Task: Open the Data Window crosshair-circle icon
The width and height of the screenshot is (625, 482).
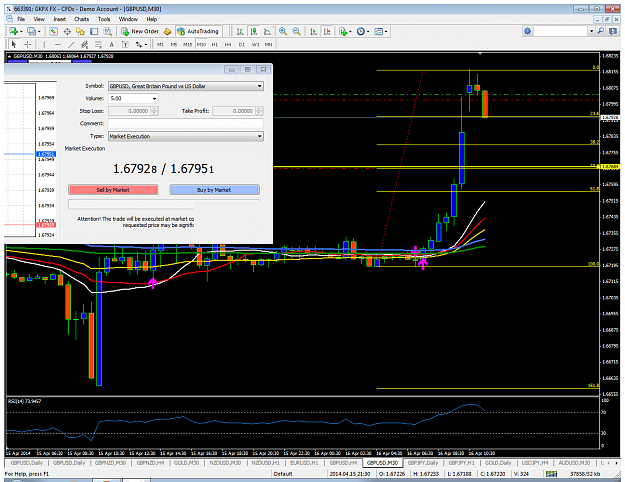Action: click(x=67, y=31)
